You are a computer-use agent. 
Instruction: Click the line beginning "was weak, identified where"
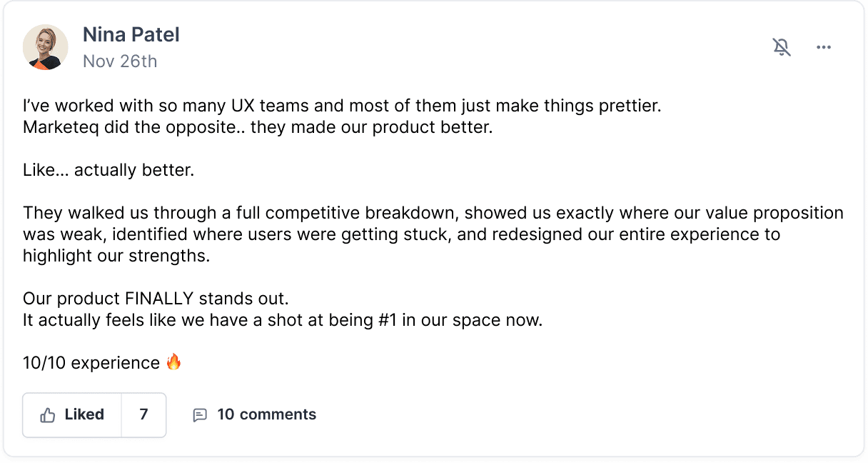(401, 234)
